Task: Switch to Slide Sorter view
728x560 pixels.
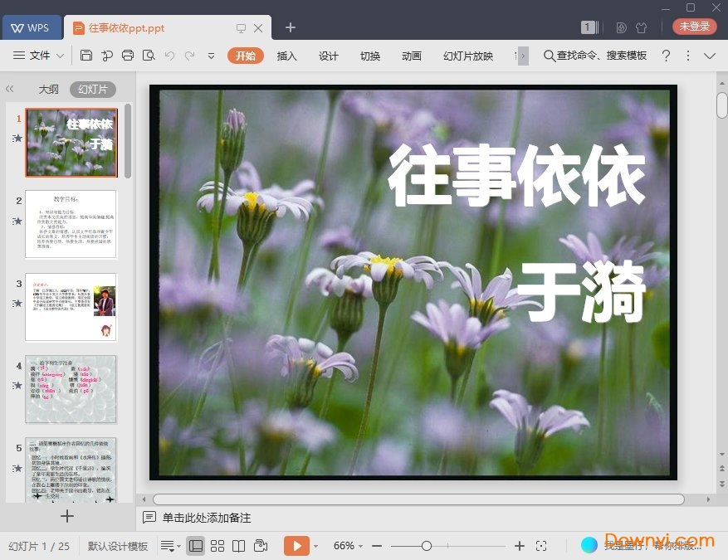Action: coord(217,546)
